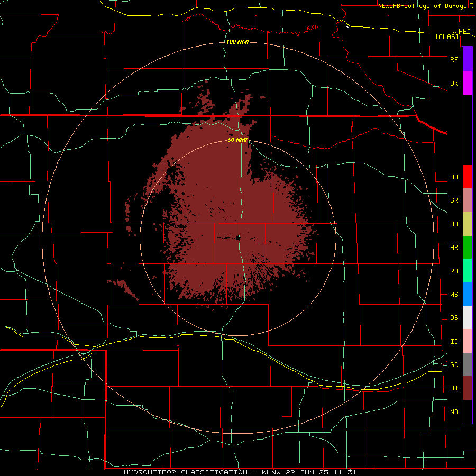
Task: Click the DS white legend swatch
Action: click(x=467, y=317)
